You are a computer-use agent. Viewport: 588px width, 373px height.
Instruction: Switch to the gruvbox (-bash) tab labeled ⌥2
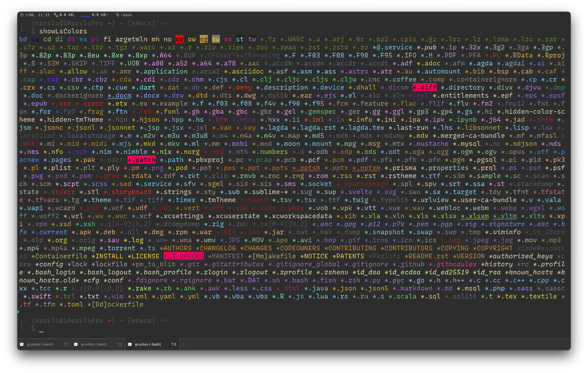pos(98,344)
